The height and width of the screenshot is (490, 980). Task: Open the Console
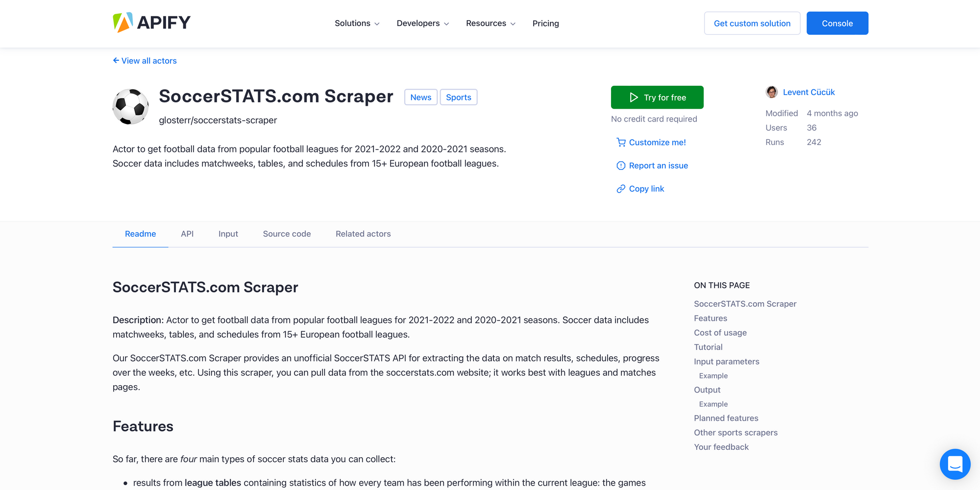(837, 23)
